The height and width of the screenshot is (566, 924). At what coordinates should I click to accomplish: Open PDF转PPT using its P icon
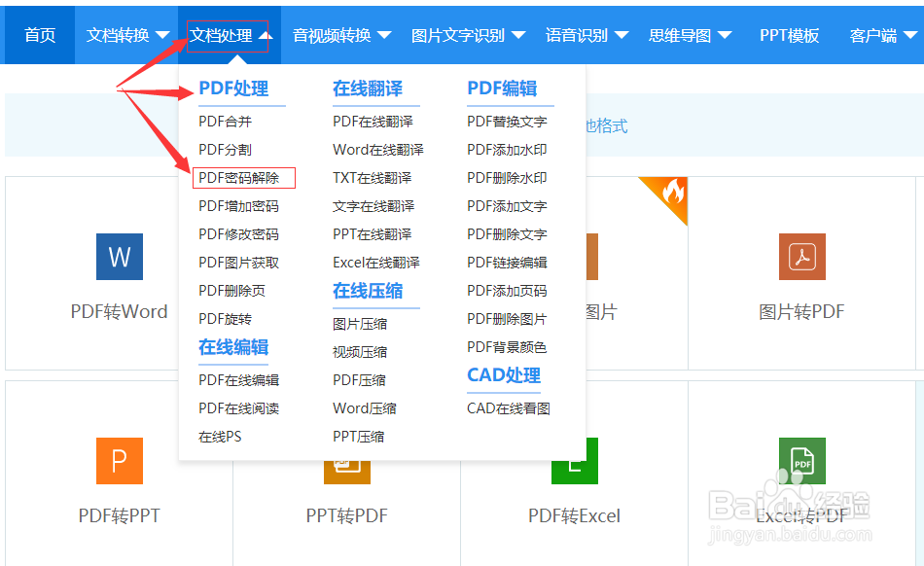pyautogui.click(x=119, y=461)
